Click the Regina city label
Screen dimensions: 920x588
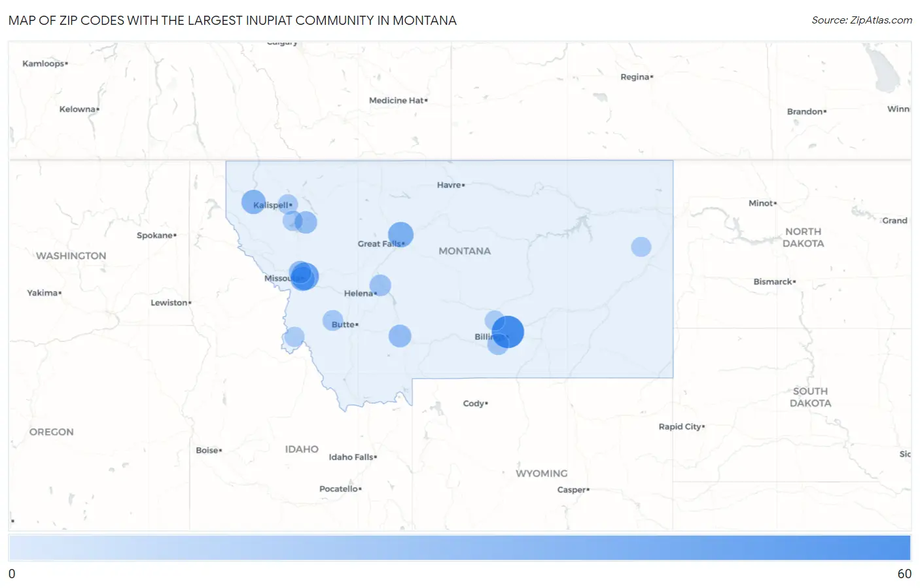click(x=637, y=77)
